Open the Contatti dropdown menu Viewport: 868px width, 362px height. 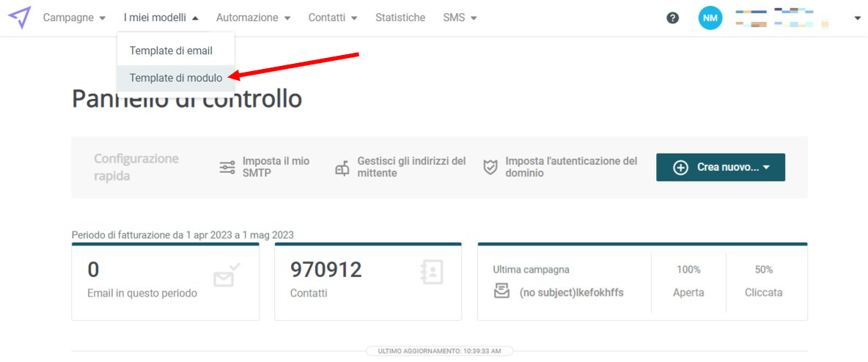(333, 18)
